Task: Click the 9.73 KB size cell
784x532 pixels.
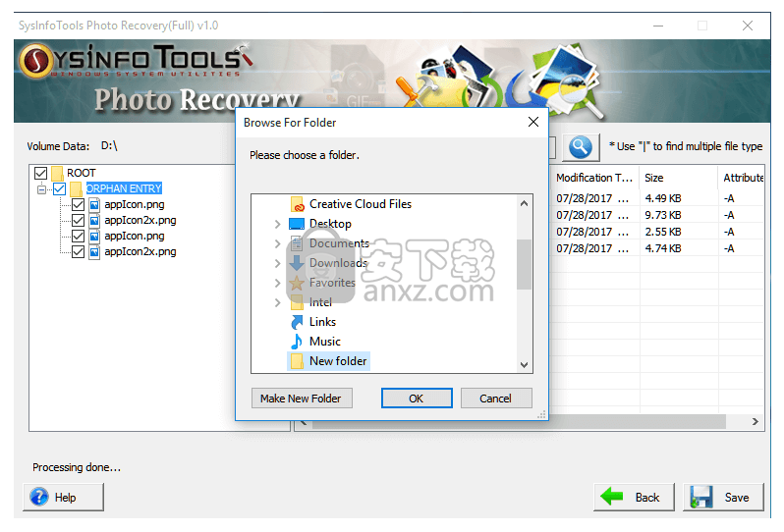Action: [x=663, y=215]
